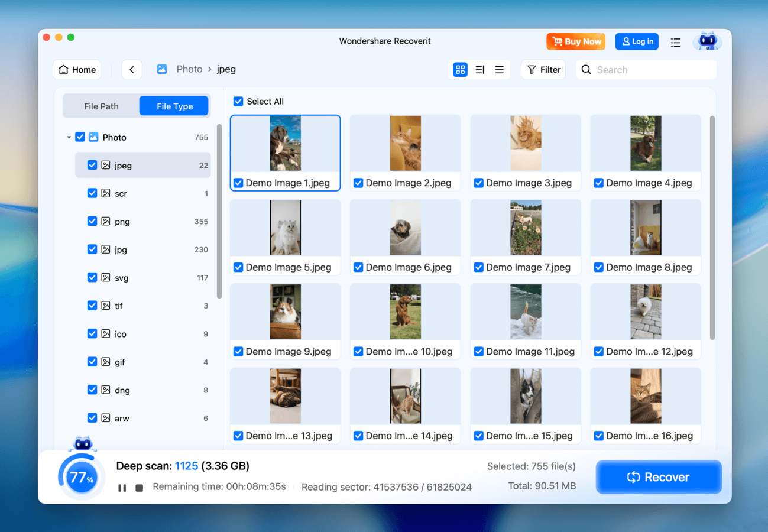Uncheck the png file type checkbox
Viewport: 768px width, 532px height.
[92, 222]
